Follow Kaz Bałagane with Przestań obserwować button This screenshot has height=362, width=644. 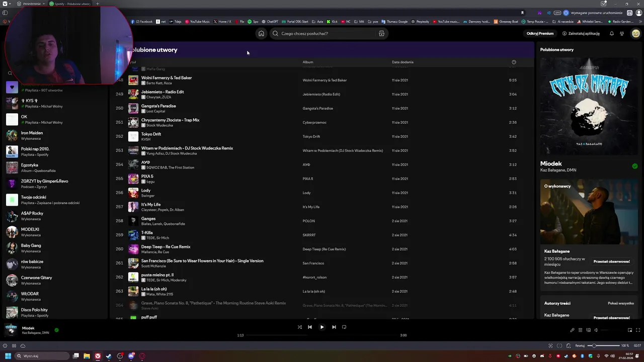click(611, 261)
